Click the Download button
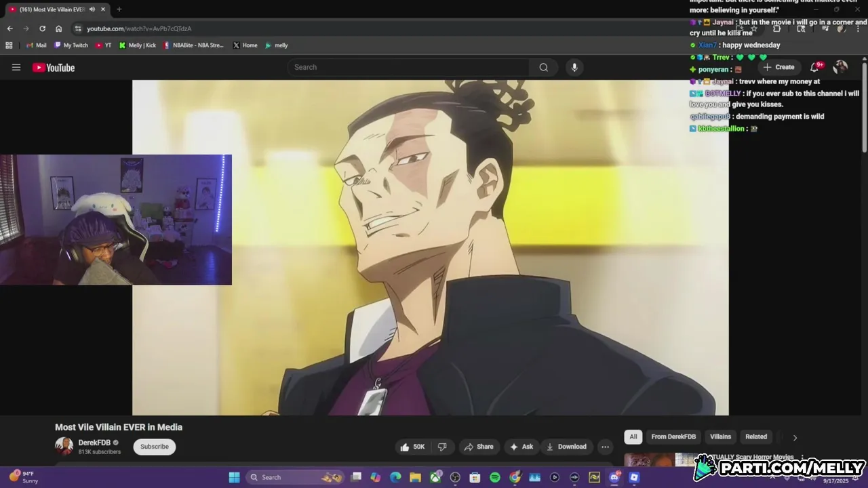Viewport: 868px width, 488px height. [566, 447]
